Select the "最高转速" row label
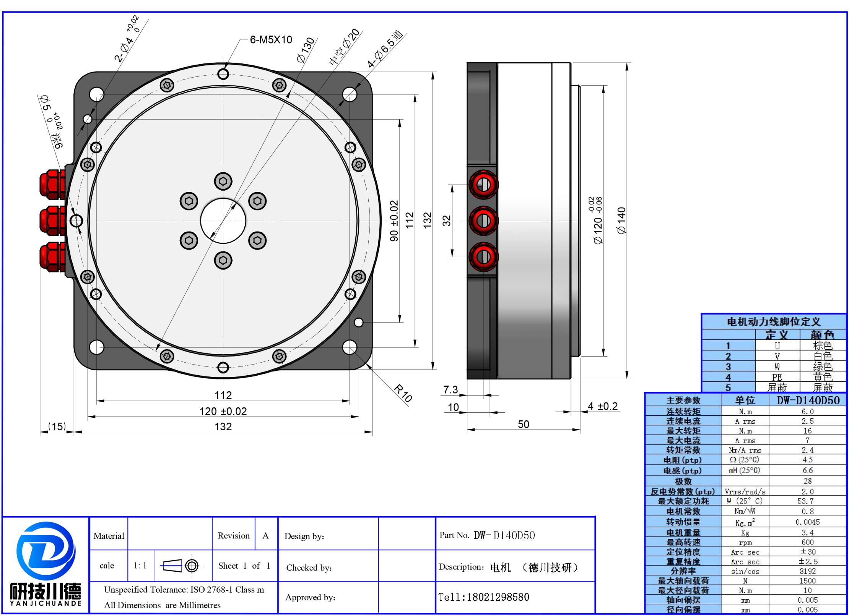 683,542
